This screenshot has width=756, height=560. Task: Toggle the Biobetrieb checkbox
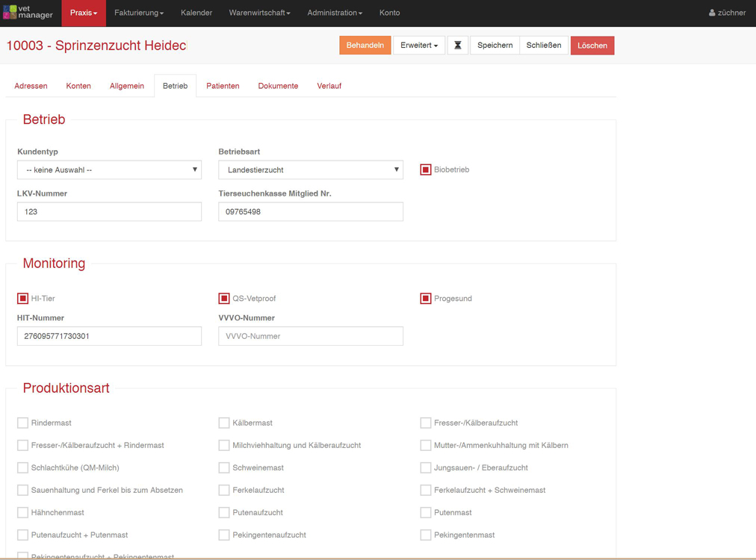[x=426, y=170]
